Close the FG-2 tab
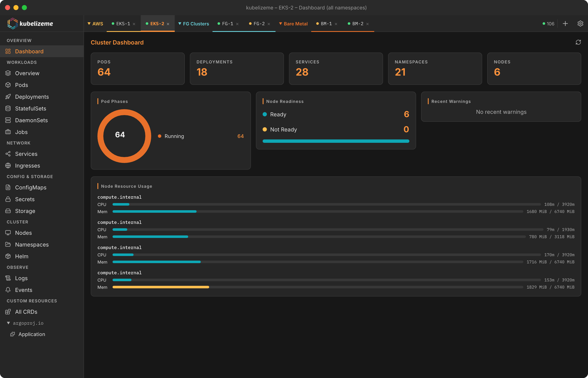 269,24
